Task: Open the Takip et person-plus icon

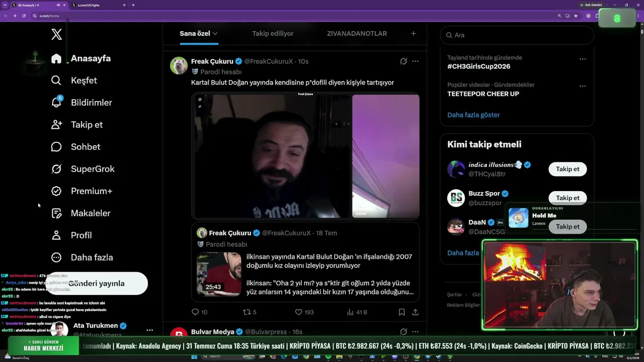Action: tap(56, 125)
